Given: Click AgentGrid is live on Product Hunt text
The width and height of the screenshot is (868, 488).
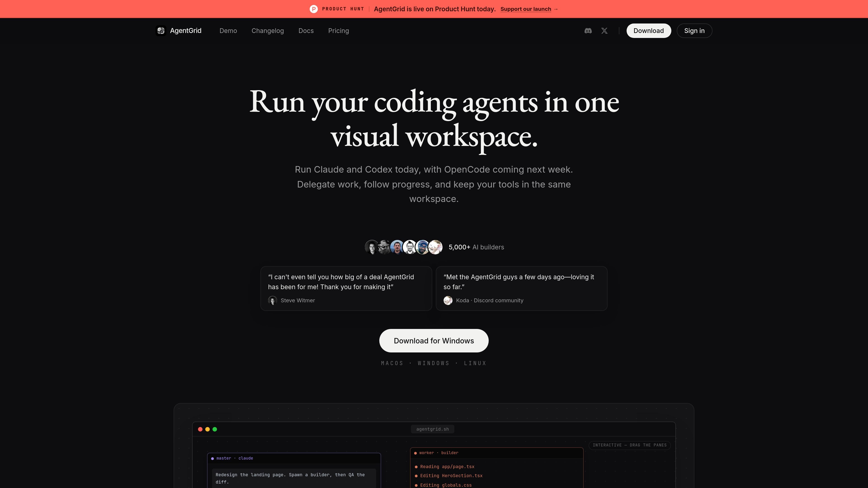Looking at the screenshot, I should [435, 9].
